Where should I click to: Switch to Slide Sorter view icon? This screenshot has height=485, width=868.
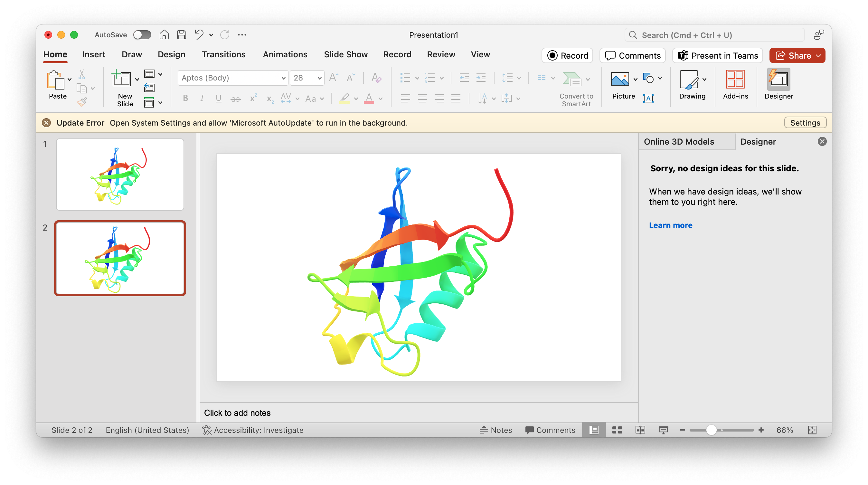click(617, 430)
